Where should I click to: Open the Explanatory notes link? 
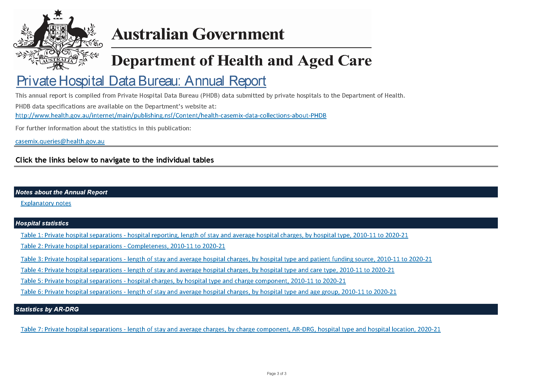pos(46,203)
